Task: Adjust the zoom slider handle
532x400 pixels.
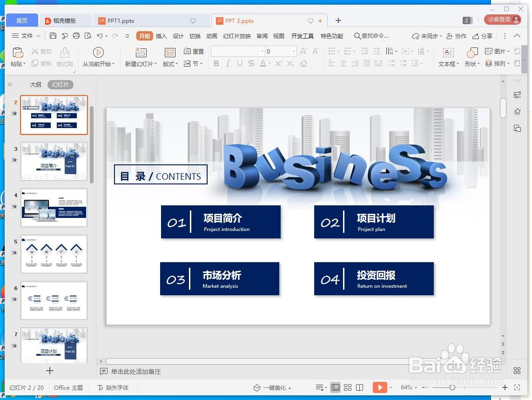Action: (452, 387)
